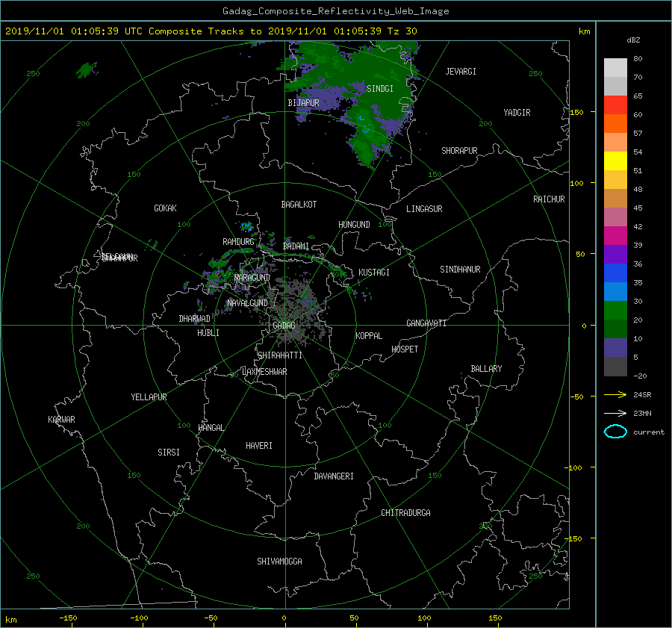Click the SIRSI label

pos(169,453)
